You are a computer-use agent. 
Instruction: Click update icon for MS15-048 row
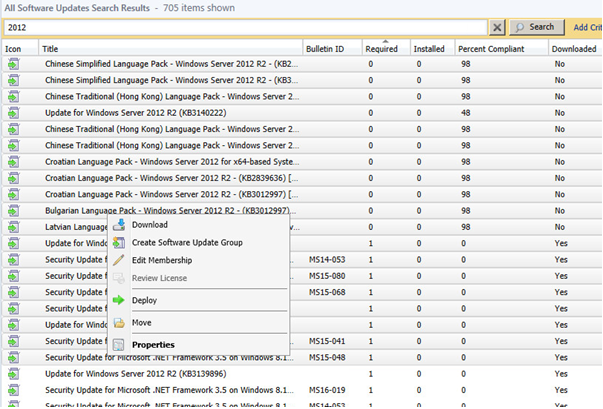13,357
